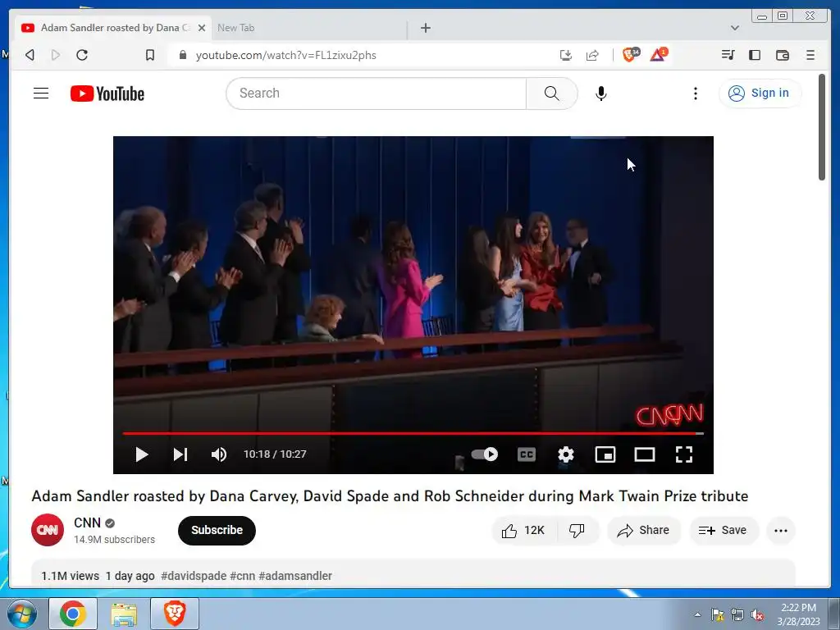Screen dimensions: 840x630
Task: Select Brave browser taskbar button
Action: (175, 614)
